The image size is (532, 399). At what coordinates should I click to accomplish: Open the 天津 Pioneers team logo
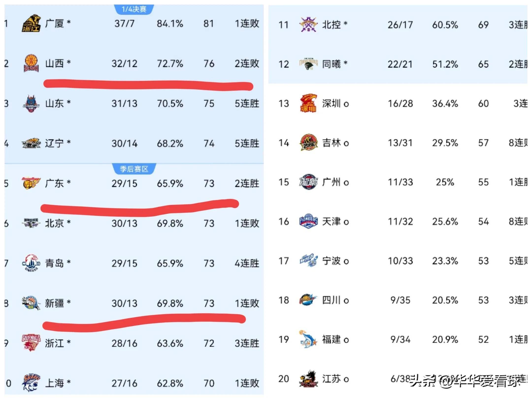click(308, 221)
